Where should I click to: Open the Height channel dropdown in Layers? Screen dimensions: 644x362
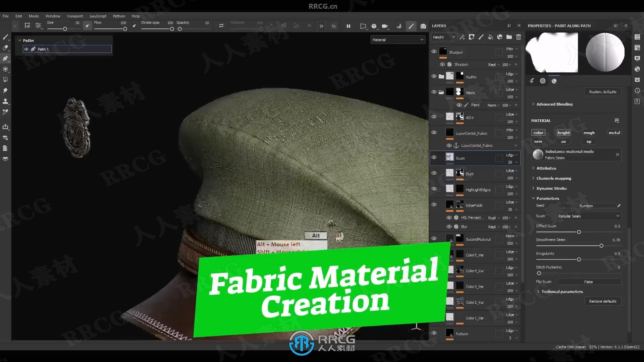pyautogui.click(x=444, y=37)
